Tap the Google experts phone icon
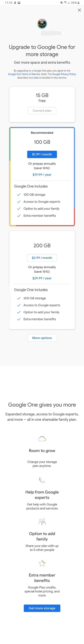The height and width of the screenshot is (644, 84). tap(42, 480)
